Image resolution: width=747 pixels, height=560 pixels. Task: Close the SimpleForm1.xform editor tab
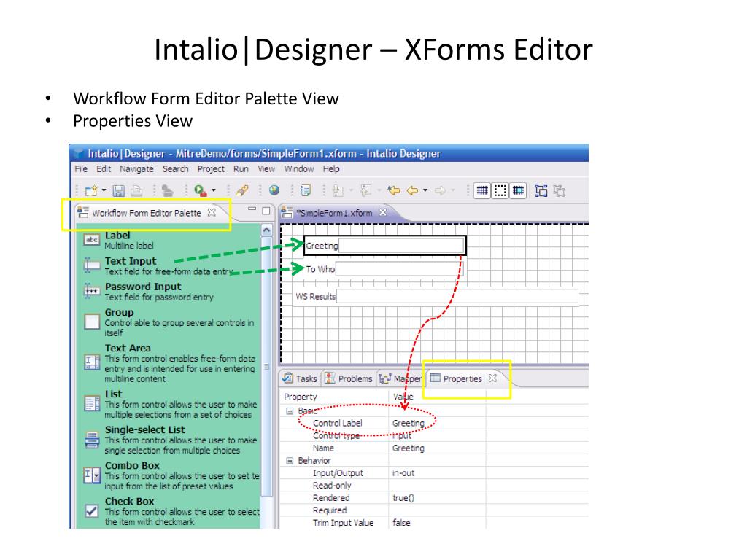383,212
